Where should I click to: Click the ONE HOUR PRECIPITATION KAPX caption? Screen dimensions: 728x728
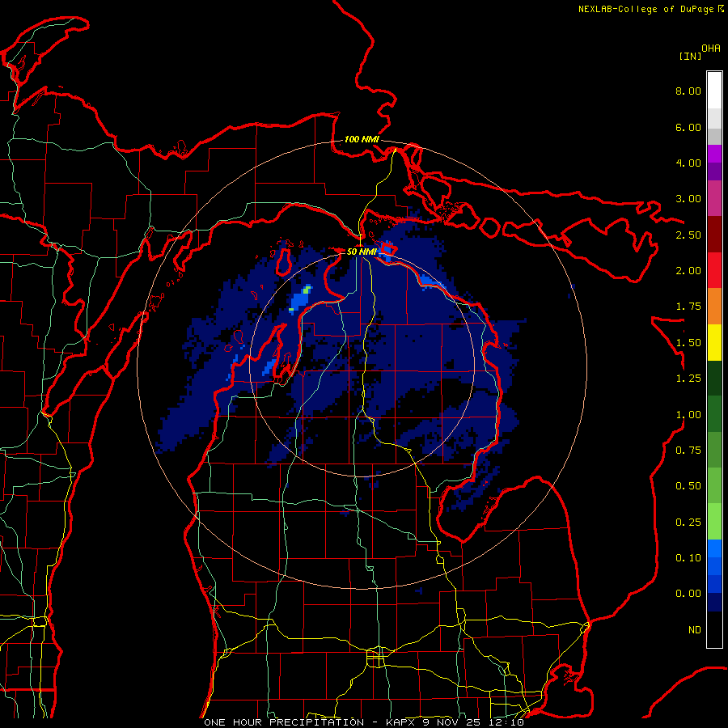pyautogui.click(x=364, y=722)
